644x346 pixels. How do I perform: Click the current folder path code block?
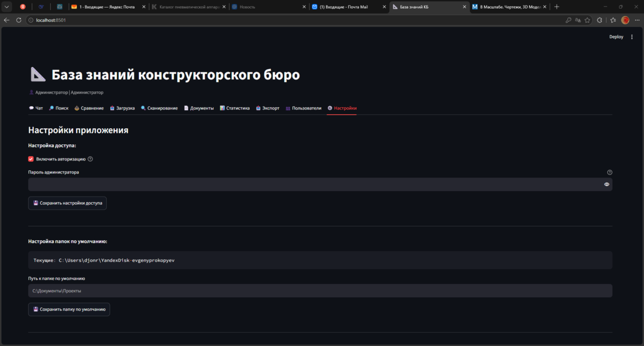coord(320,261)
